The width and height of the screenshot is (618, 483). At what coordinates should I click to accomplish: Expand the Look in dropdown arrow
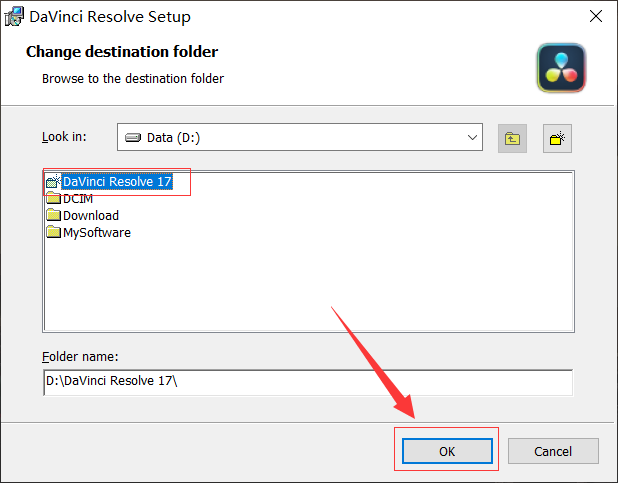[x=472, y=138]
